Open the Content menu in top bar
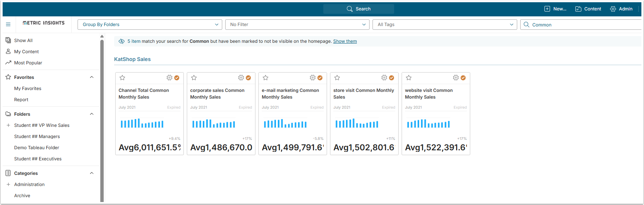 click(x=588, y=9)
